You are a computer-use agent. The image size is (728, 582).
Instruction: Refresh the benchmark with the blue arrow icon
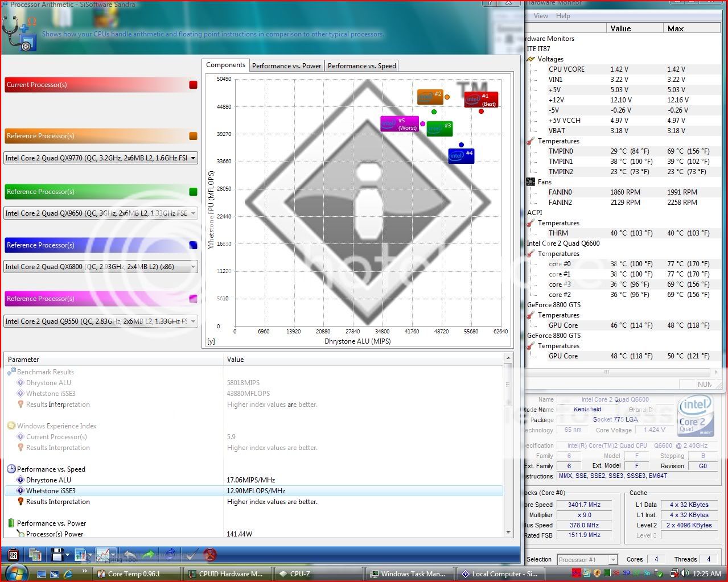click(x=170, y=554)
